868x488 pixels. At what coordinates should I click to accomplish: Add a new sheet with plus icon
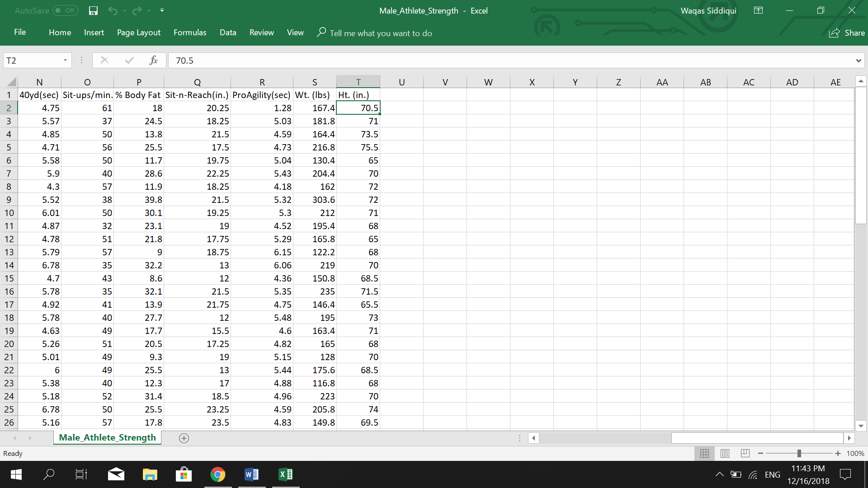(x=184, y=438)
